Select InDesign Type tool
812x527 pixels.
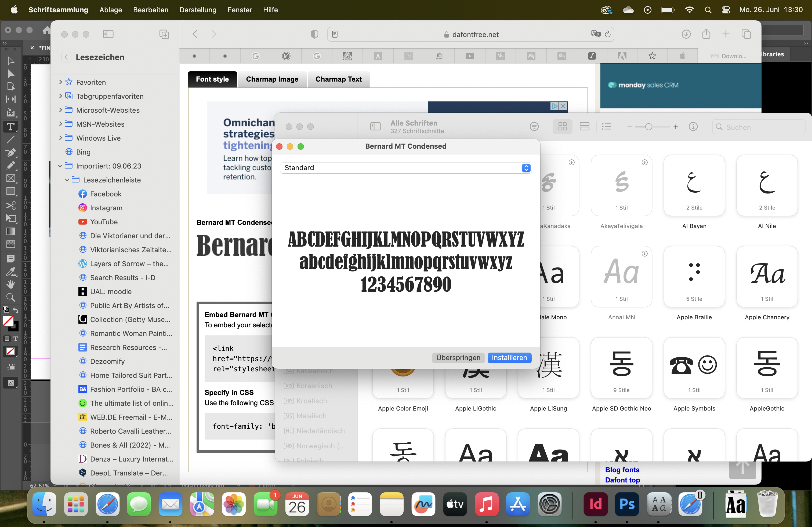(x=10, y=127)
